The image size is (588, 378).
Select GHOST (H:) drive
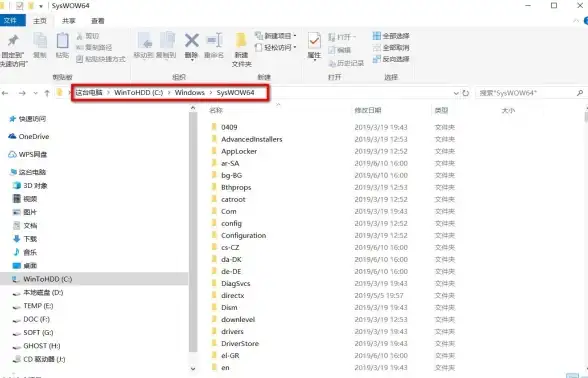tap(36, 346)
